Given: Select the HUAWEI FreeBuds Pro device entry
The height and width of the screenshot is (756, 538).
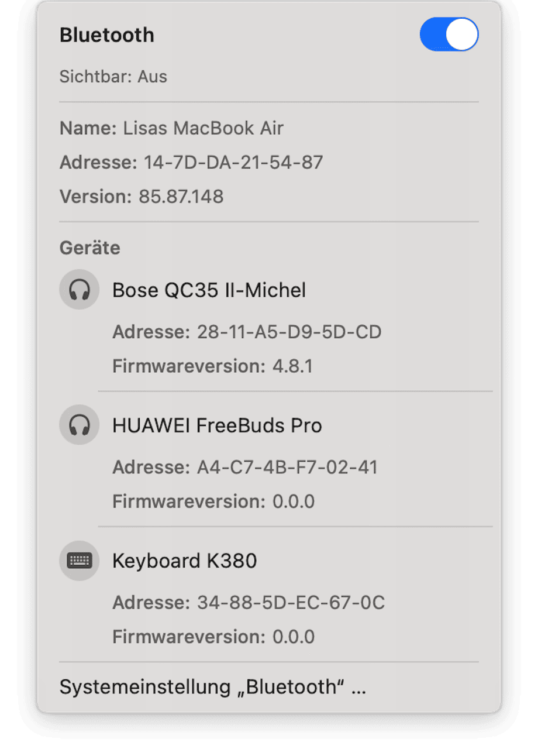Looking at the screenshot, I should 217,425.
